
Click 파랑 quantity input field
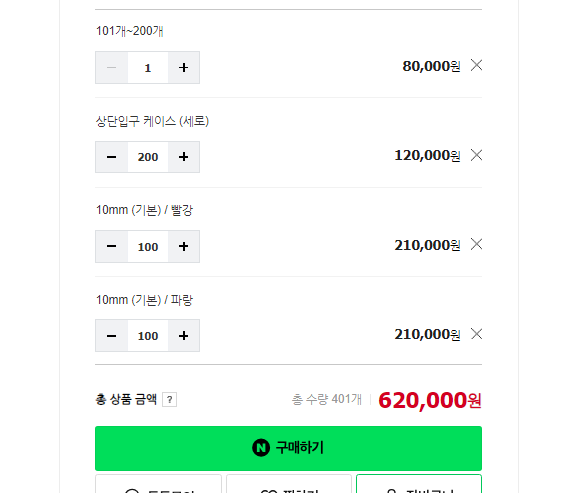click(x=148, y=336)
